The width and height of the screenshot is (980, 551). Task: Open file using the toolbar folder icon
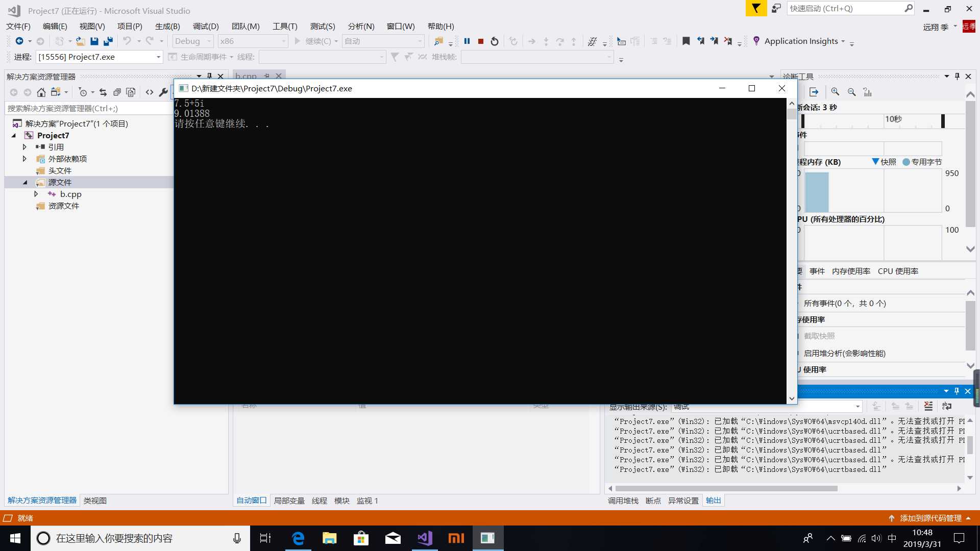click(x=80, y=41)
